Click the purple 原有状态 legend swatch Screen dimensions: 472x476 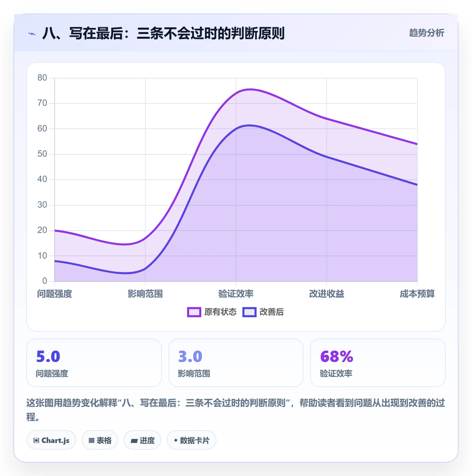[194, 312]
